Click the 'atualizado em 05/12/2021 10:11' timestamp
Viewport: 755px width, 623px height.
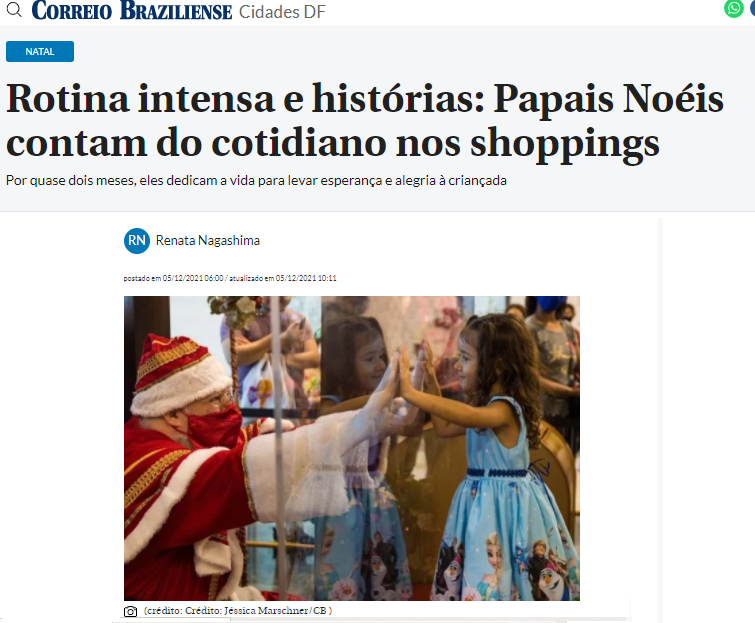[283, 278]
